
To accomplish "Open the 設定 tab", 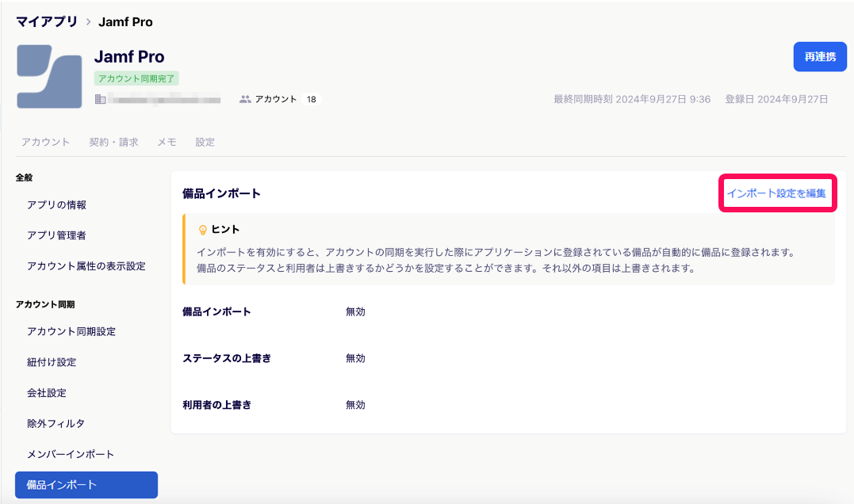I will coord(205,142).
